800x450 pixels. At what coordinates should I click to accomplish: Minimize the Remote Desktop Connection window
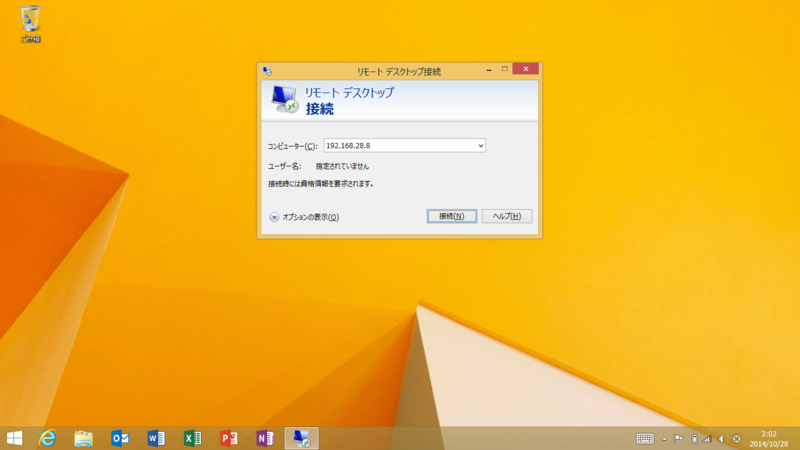click(489, 69)
